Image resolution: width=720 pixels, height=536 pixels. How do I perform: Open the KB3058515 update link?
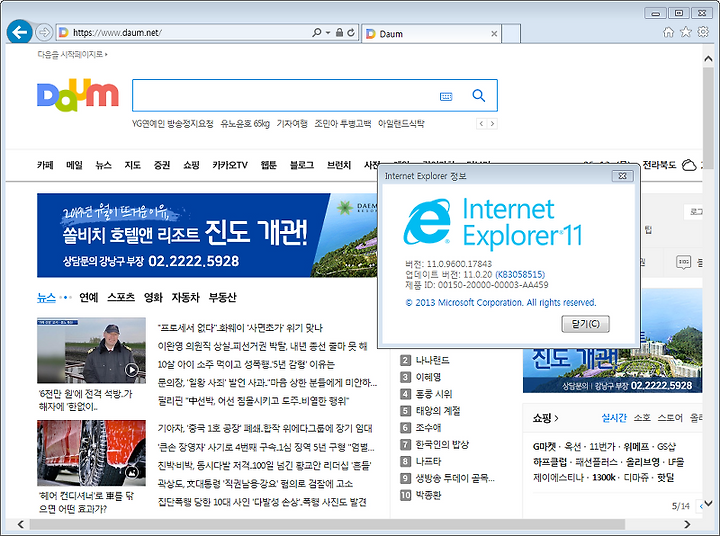tap(520, 274)
